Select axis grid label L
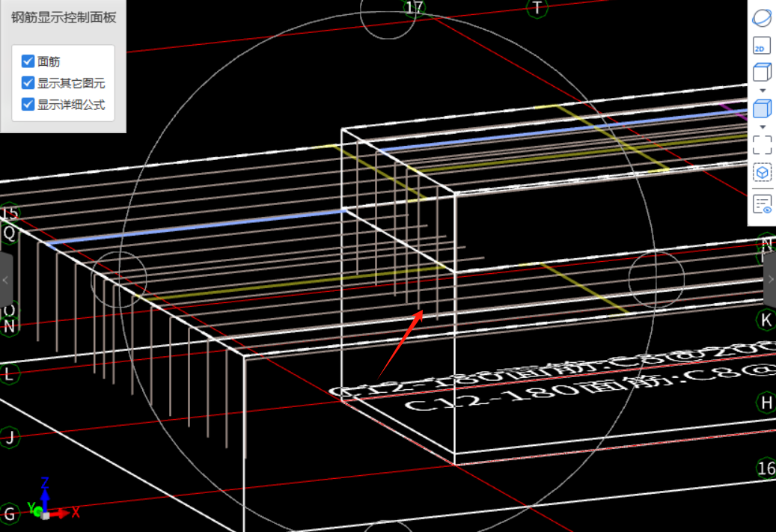Screen dimensions: 776x532 coord(9,373)
